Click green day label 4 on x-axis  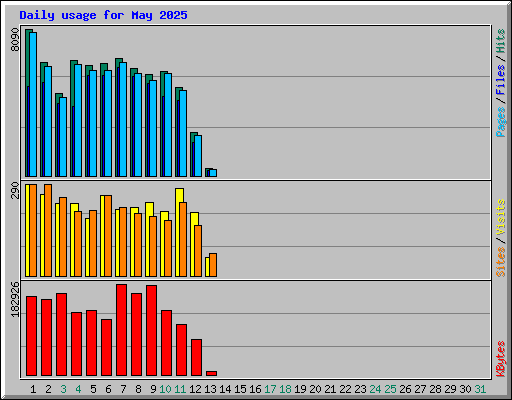[78, 389]
